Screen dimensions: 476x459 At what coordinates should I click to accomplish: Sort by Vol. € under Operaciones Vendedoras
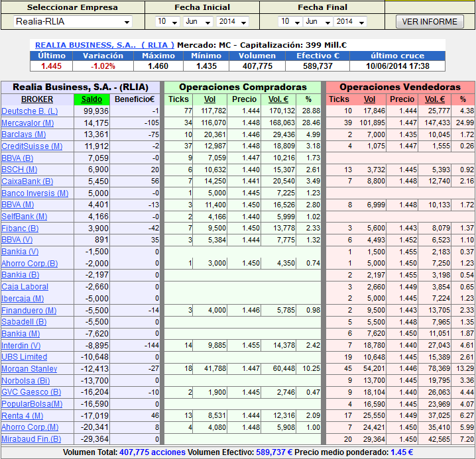click(x=435, y=99)
